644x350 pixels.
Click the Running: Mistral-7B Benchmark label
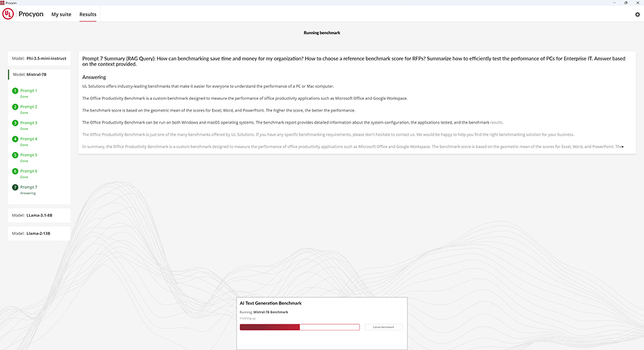click(x=264, y=312)
